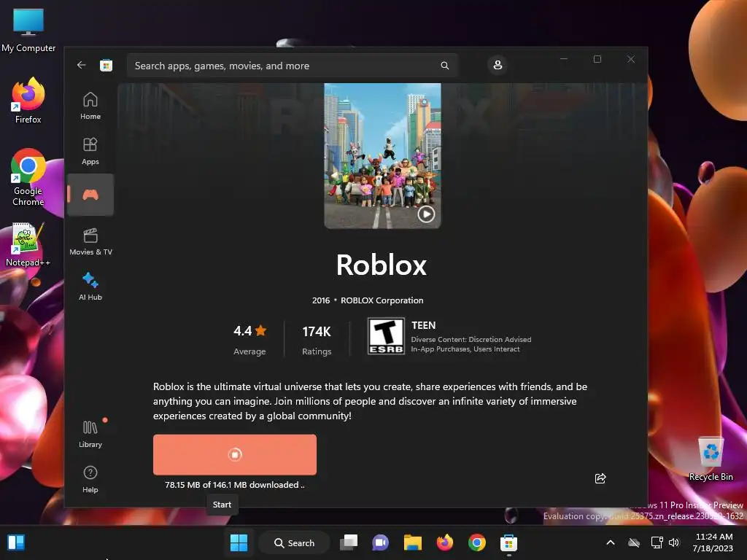Click the Microsoft Store logo icon
The image size is (747, 560).
pyautogui.click(x=106, y=65)
